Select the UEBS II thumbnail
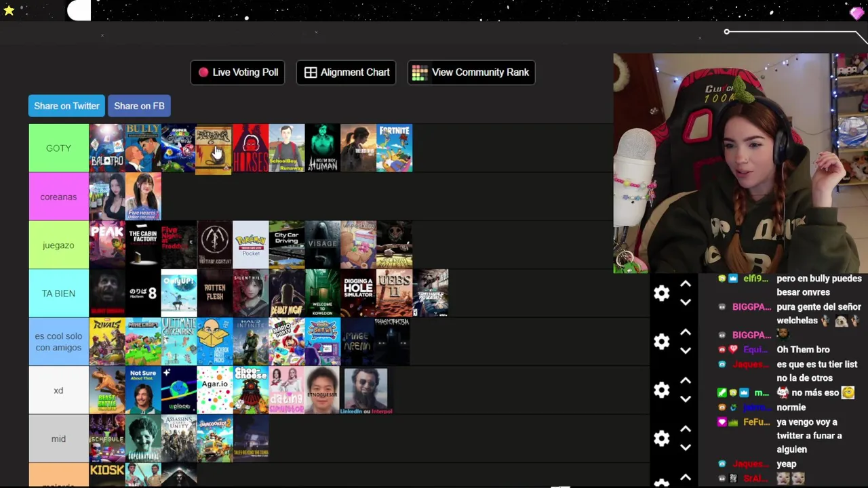Screen dimensions: 868x488 pos(395,293)
